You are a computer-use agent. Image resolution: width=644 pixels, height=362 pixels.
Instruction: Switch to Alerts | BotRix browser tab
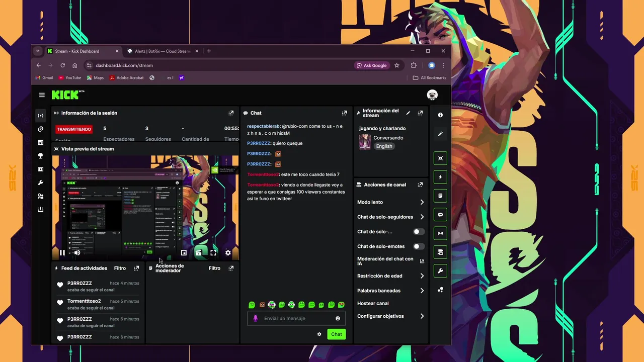coord(163,51)
